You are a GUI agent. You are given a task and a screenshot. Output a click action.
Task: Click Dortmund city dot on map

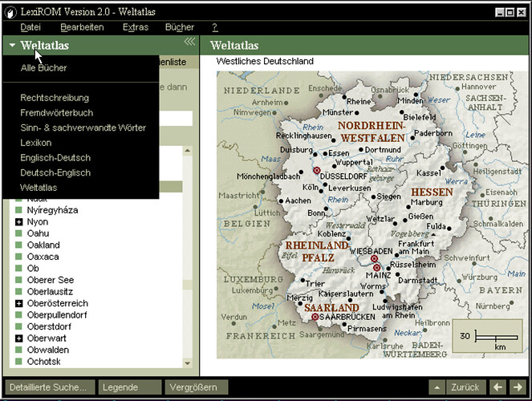tap(361, 149)
